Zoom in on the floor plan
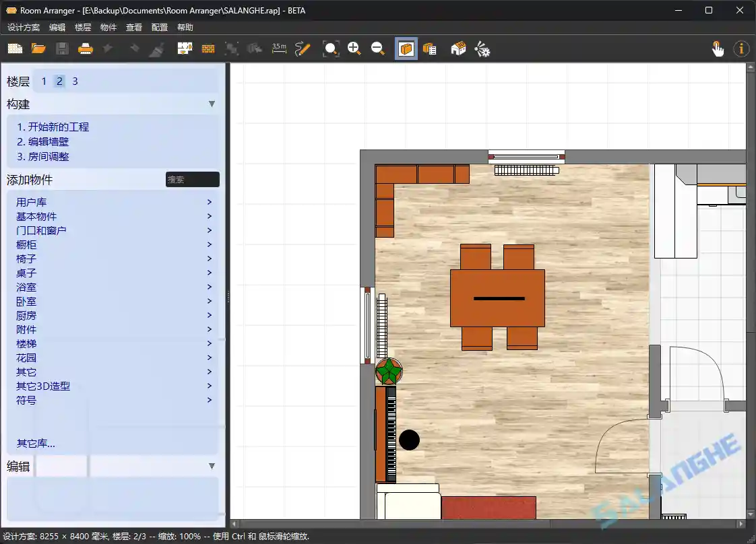 click(x=354, y=48)
